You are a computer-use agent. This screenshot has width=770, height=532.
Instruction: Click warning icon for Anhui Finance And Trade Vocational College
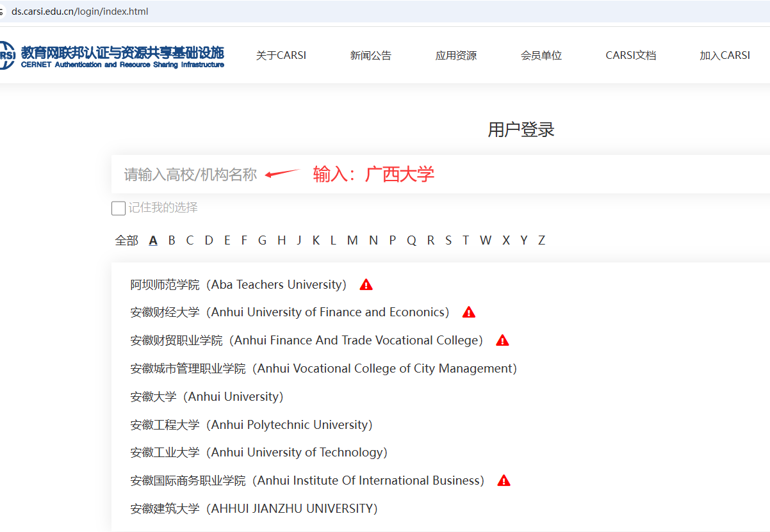tap(502, 341)
